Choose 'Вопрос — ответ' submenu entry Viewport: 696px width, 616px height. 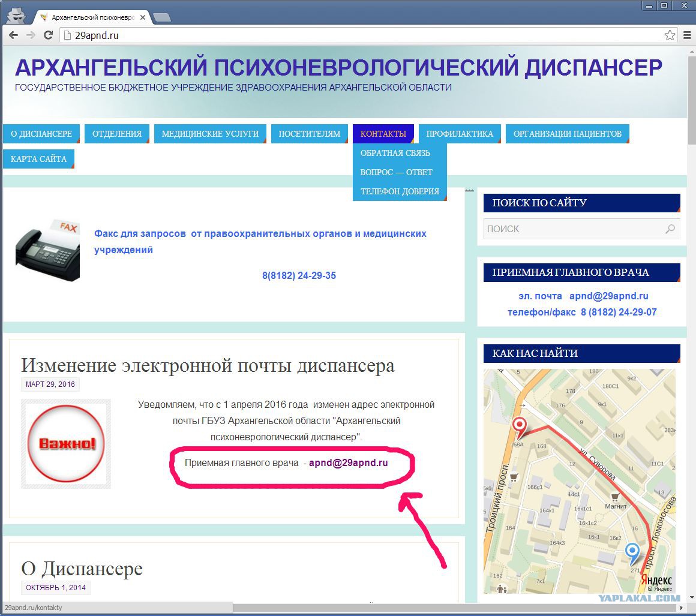396,172
